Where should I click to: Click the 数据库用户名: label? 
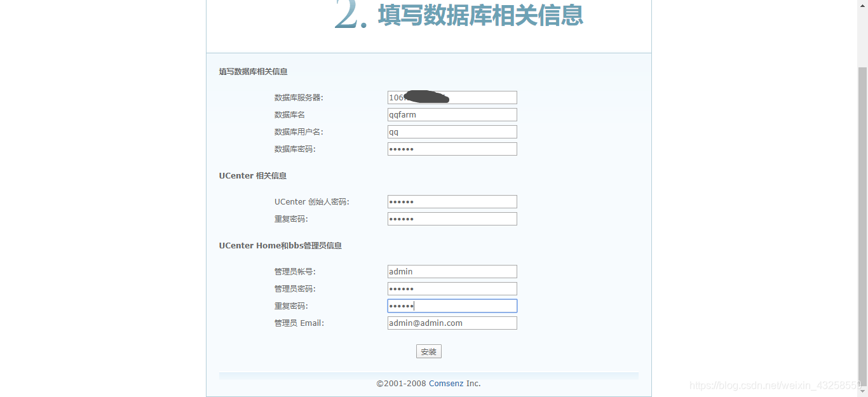299,132
